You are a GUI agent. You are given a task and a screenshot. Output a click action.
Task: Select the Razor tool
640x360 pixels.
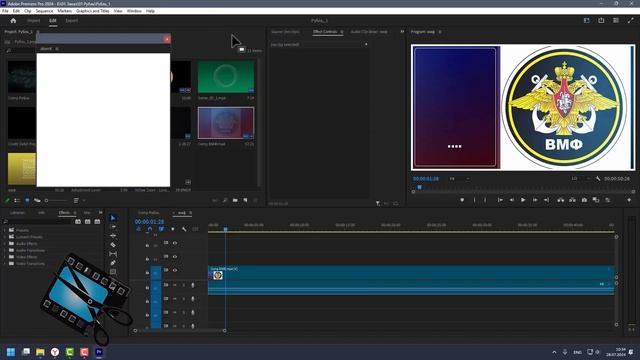(x=113, y=244)
